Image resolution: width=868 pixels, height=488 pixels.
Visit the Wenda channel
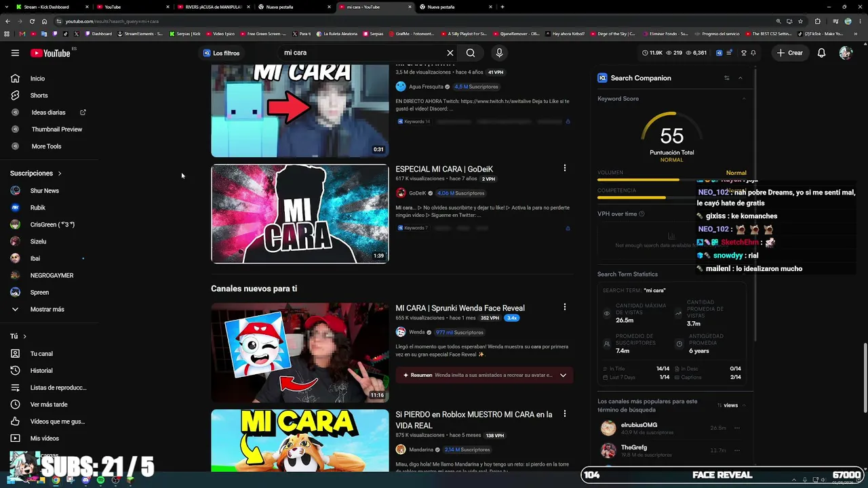(x=416, y=332)
